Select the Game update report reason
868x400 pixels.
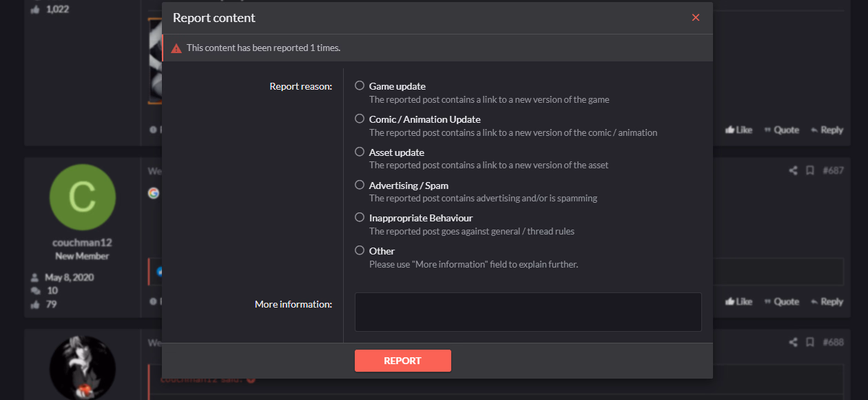point(360,86)
